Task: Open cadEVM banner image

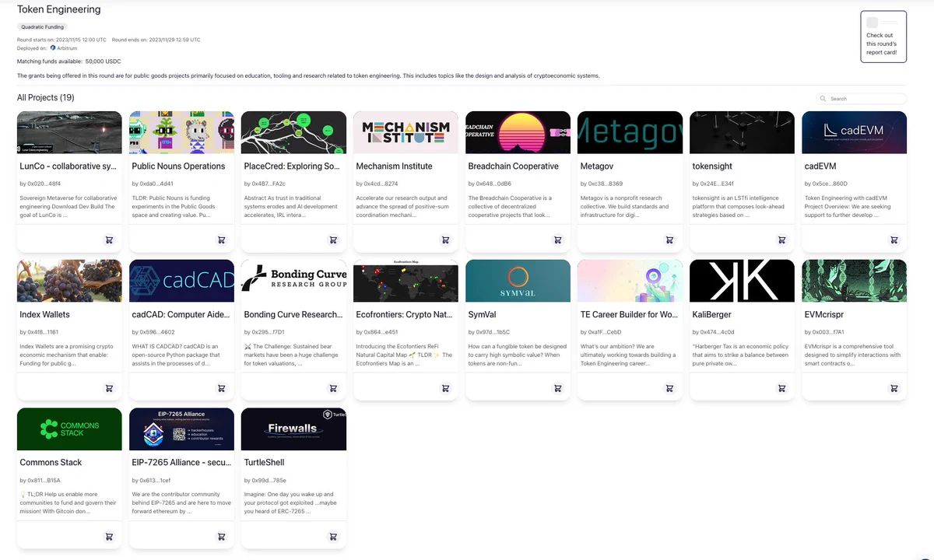Action: coord(854,132)
